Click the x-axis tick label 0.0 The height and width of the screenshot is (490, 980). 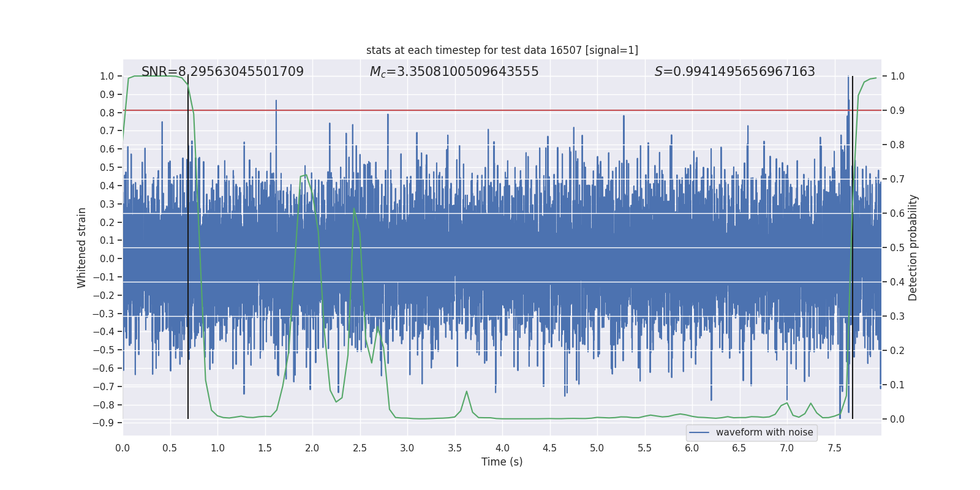click(123, 448)
